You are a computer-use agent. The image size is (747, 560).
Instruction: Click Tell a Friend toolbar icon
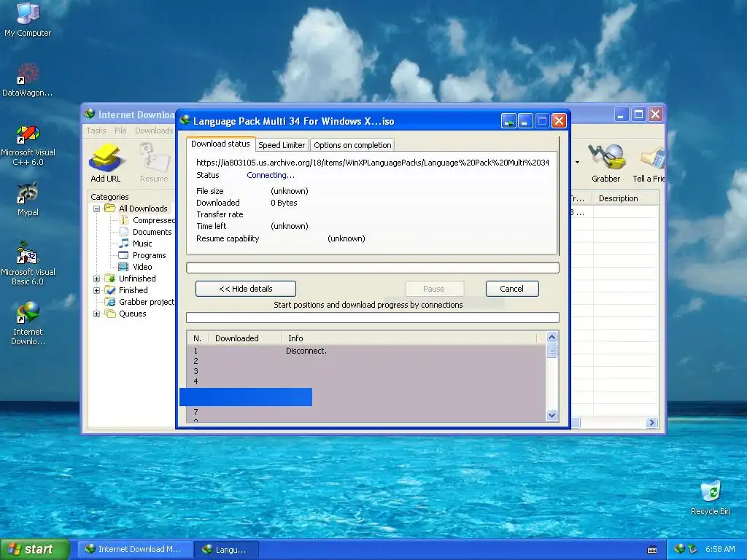[x=649, y=163]
